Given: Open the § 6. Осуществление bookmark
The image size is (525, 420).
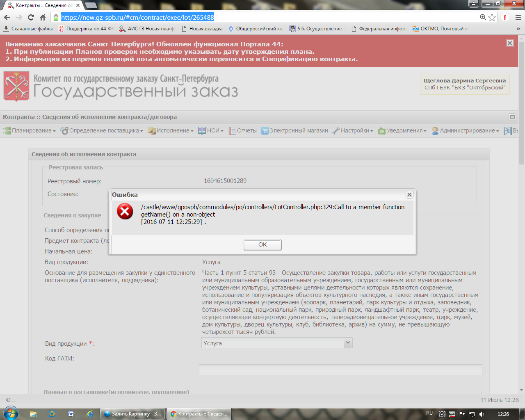Looking at the screenshot, I should 317,29.
